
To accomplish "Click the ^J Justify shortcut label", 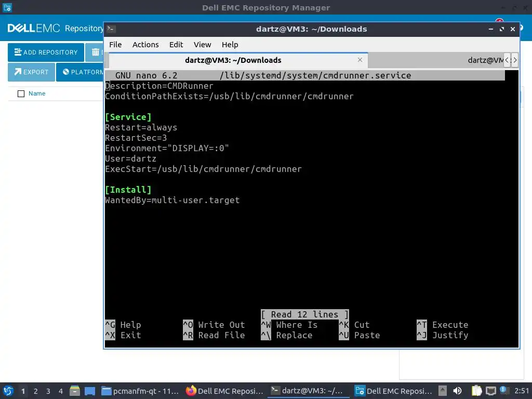I will click(x=443, y=335).
